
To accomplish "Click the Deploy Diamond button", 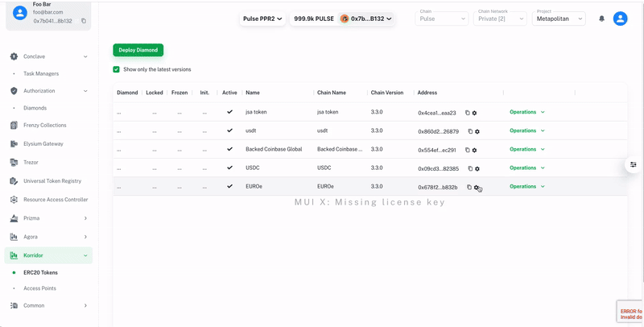I will pyautogui.click(x=138, y=50).
